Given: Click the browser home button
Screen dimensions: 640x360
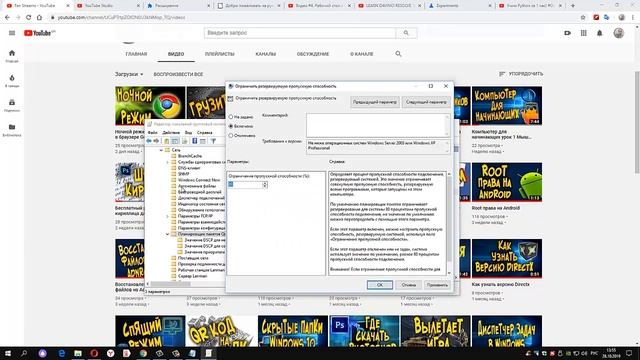Looking at the screenshot, I should [39, 18].
